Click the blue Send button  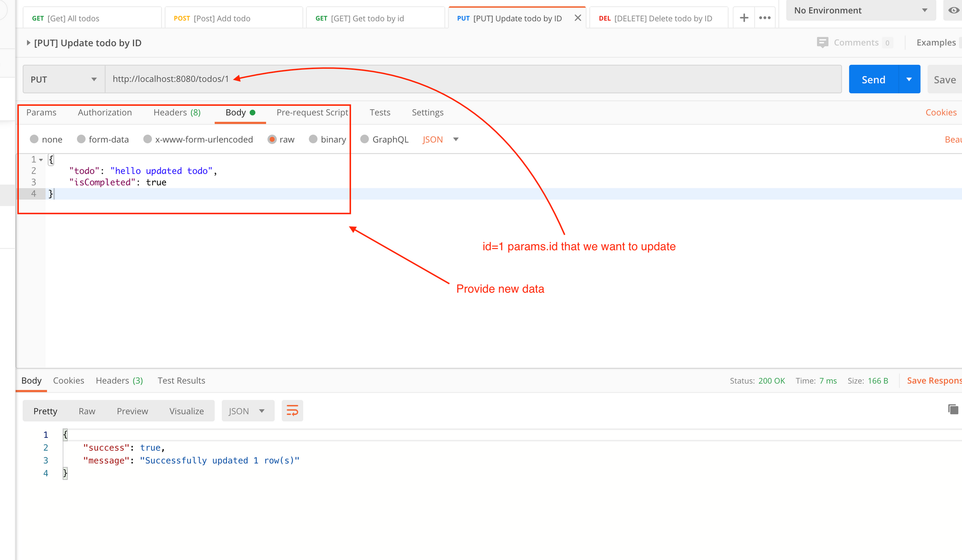873,79
